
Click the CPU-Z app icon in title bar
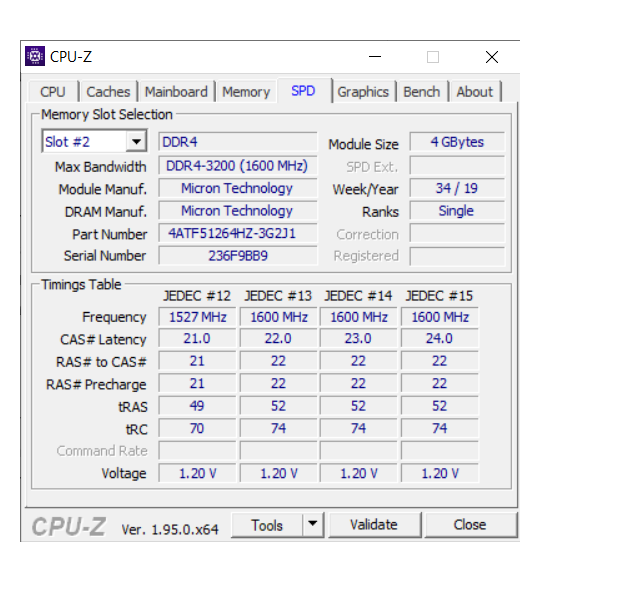(x=35, y=56)
